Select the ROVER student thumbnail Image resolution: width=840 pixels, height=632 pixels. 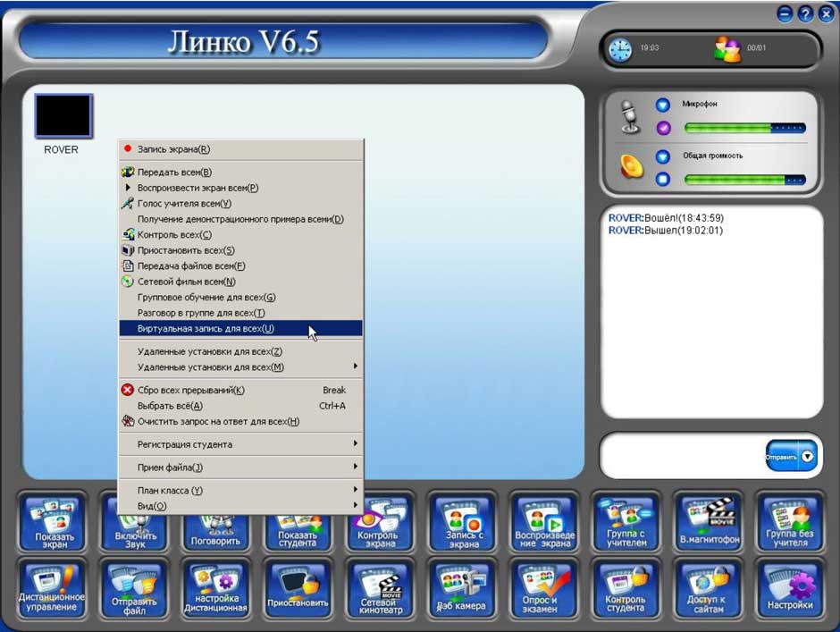click(63, 116)
